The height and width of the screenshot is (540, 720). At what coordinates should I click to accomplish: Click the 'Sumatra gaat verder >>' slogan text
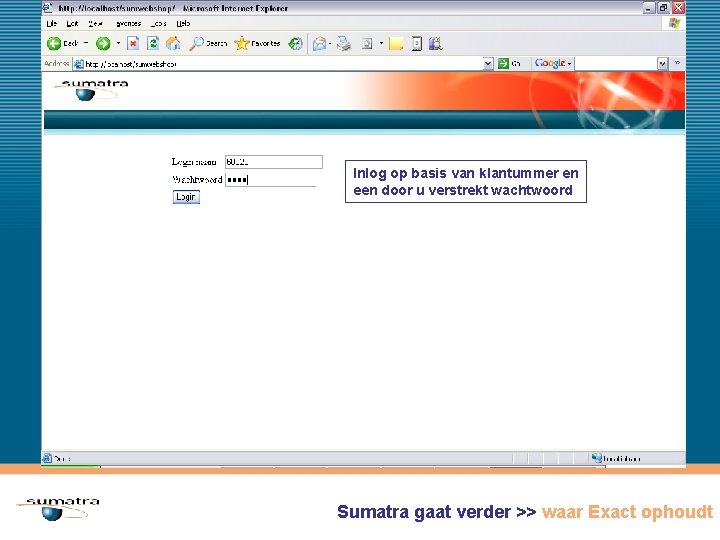point(437,512)
